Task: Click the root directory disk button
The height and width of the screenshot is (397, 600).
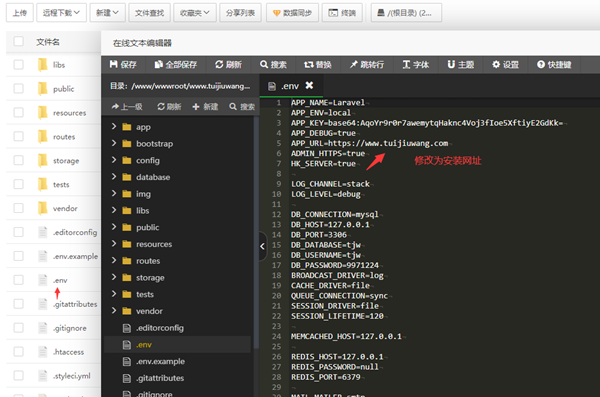Action: [x=406, y=13]
